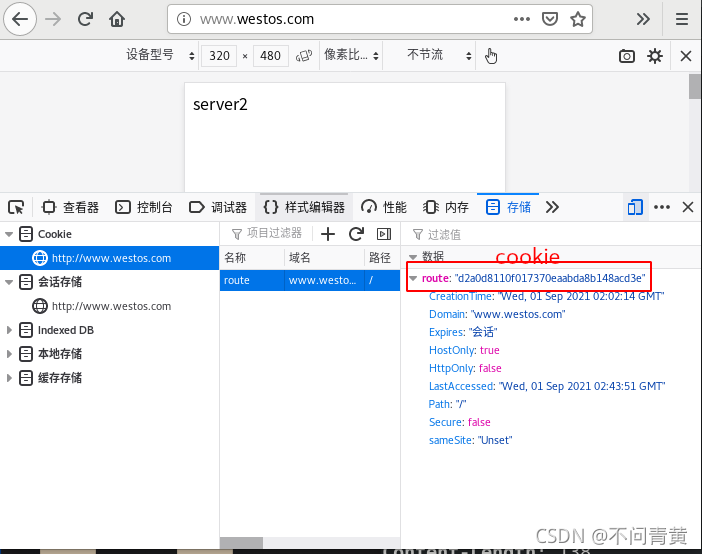Click the viewport width field 320
702x554 pixels.
coord(219,56)
